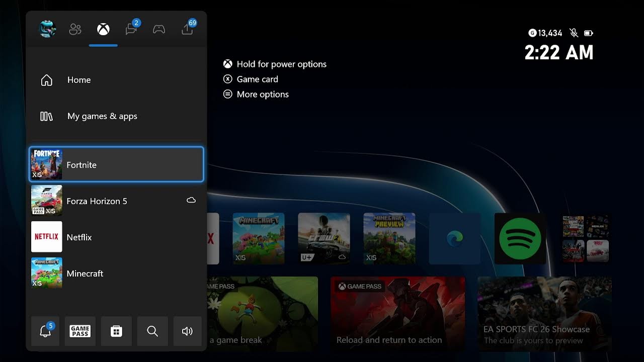Click the 2:22 AM clock
644x362 pixels.
click(559, 52)
